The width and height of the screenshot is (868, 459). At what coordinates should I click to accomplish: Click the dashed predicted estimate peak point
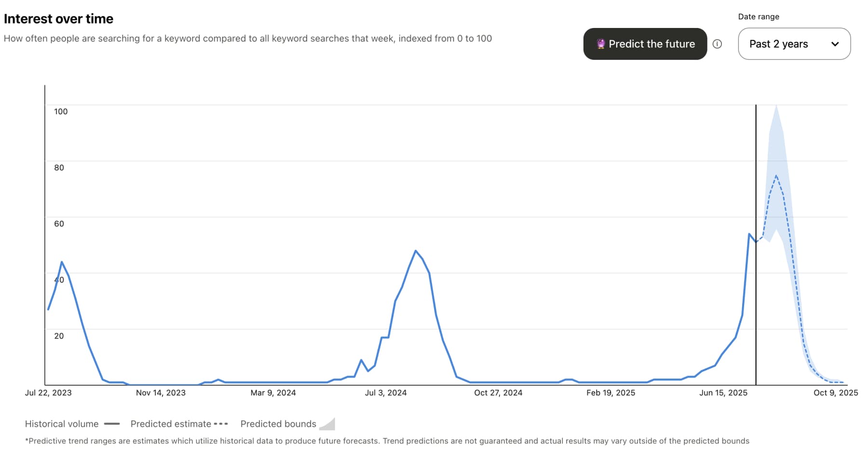776,176
